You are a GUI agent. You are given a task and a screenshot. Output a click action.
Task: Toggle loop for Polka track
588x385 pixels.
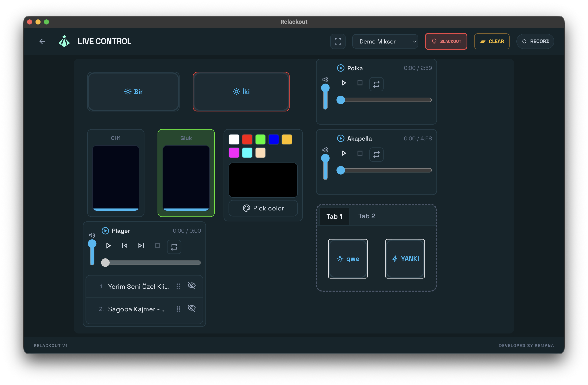pos(376,84)
